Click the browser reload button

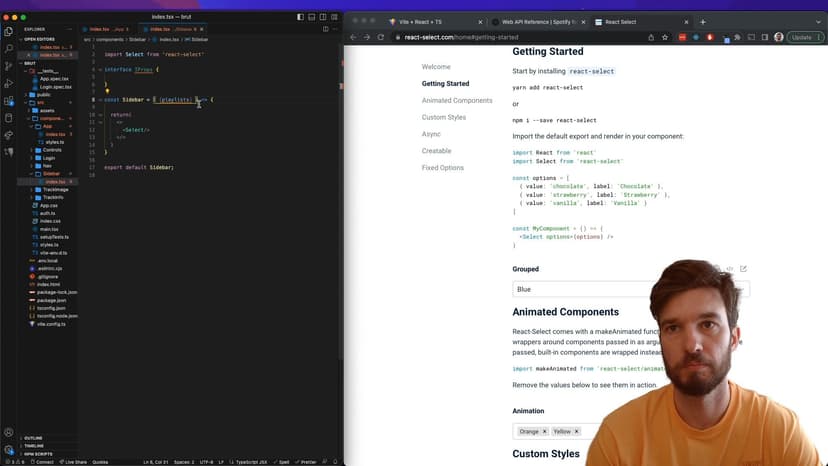381,37
